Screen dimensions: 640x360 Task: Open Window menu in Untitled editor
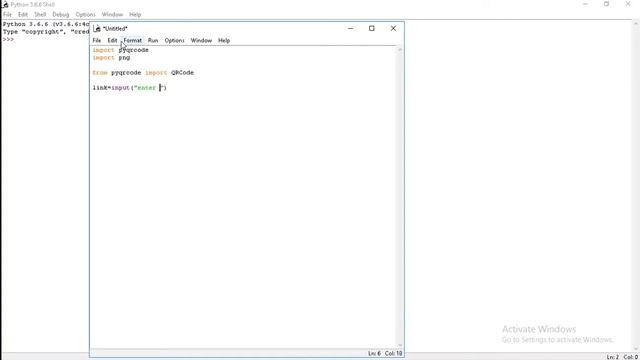tap(201, 40)
